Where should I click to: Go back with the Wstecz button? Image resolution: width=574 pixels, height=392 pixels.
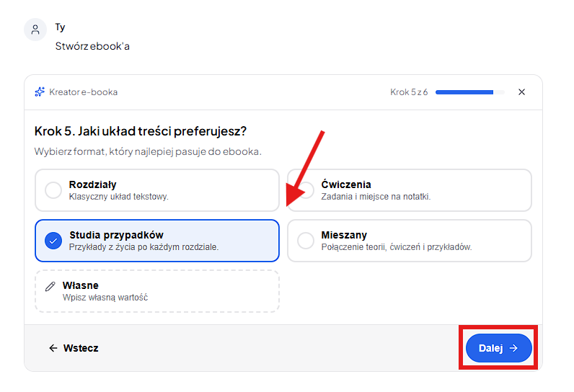(74, 348)
